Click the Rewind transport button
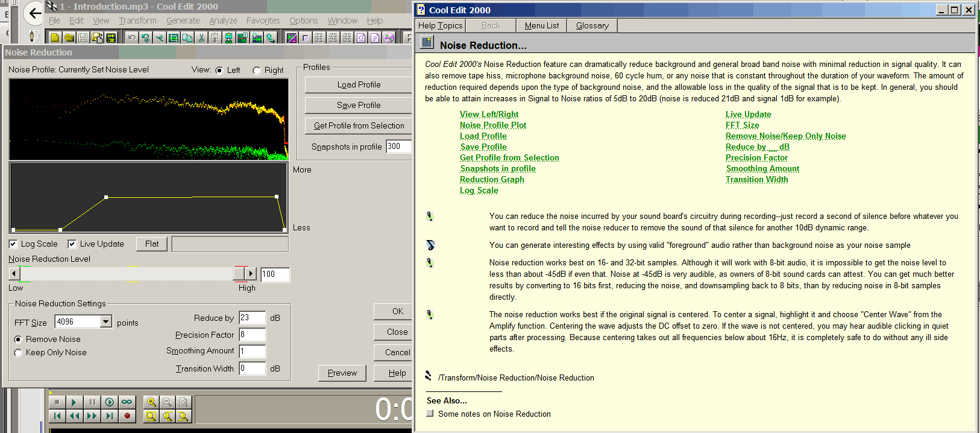 74,416
